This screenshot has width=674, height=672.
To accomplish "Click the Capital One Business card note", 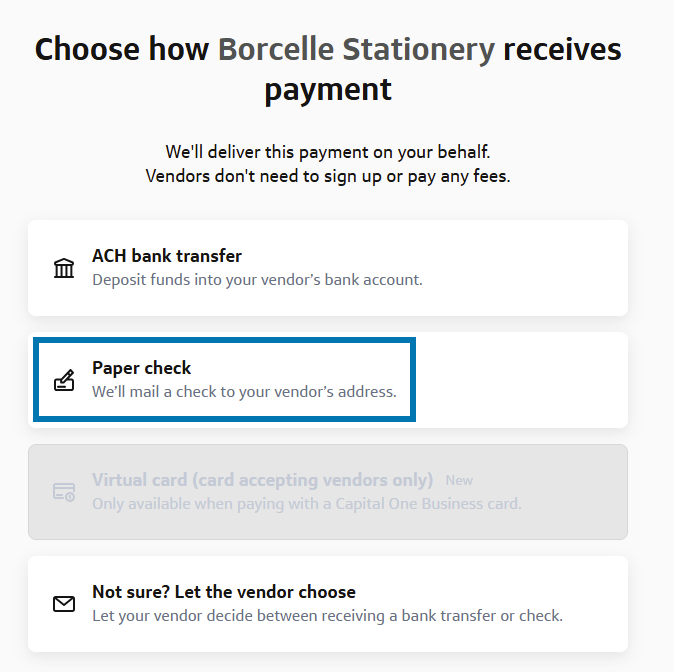I will pyautogui.click(x=306, y=504).
